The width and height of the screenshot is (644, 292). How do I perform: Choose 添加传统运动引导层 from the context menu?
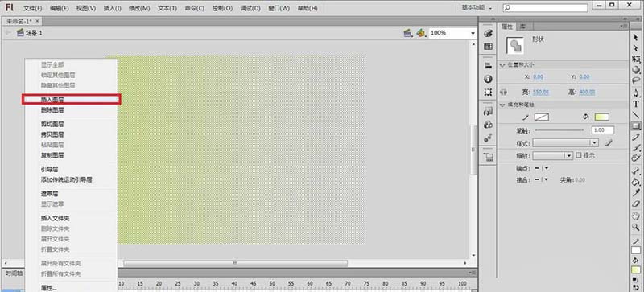tap(71, 180)
